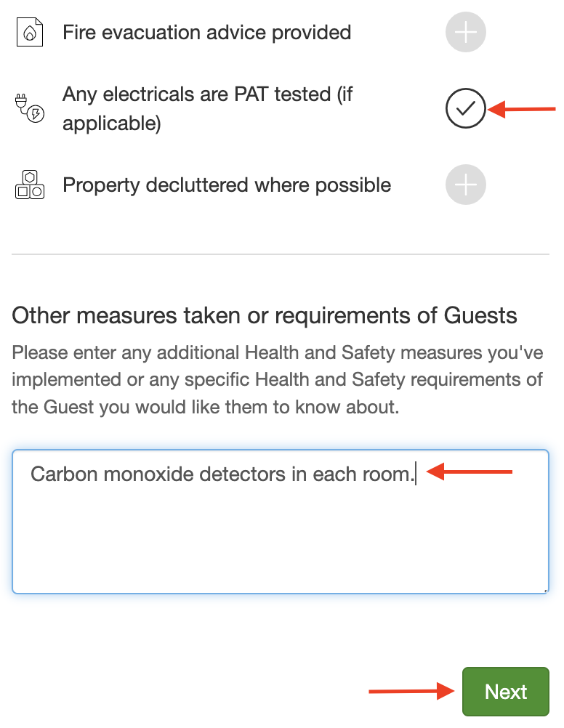Click the 'Other measures taken or requirements' heading
The height and width of the screenshot is (728, 564).
pyautogui.click(x=265, y=316)
